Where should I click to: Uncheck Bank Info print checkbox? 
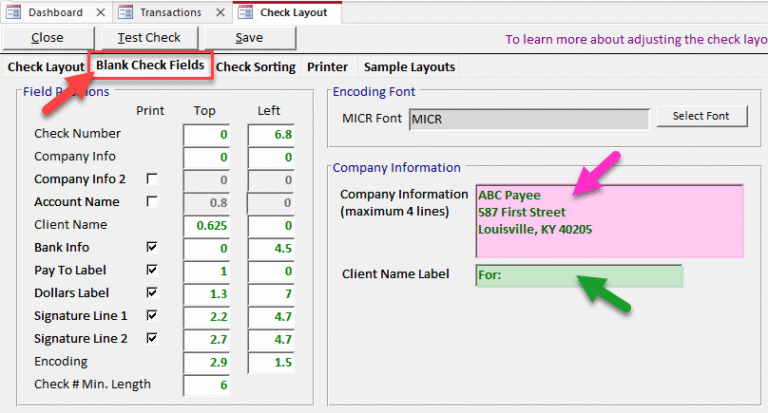152,247
